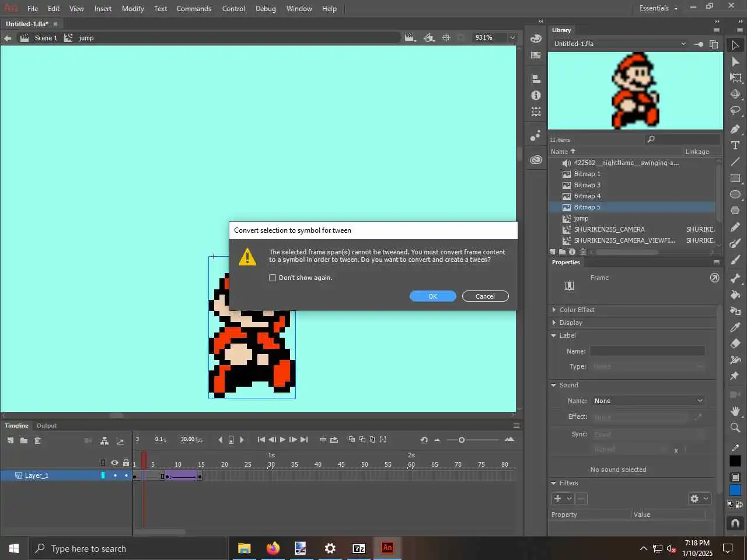The width and height of the screenshot is (747, 560).
Task: Select the Pen tool
Action: [735, 129]
